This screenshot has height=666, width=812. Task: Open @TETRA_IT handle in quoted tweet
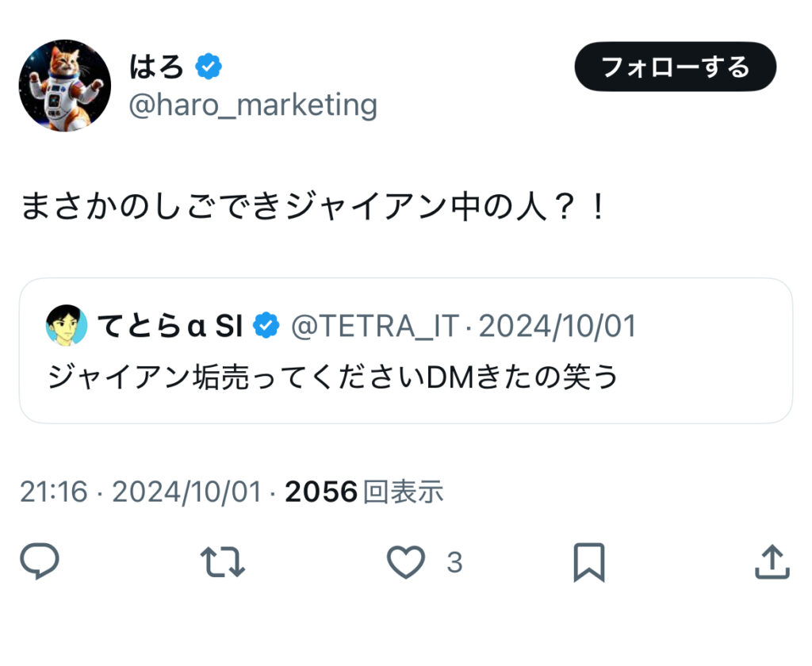click(375, 327)
